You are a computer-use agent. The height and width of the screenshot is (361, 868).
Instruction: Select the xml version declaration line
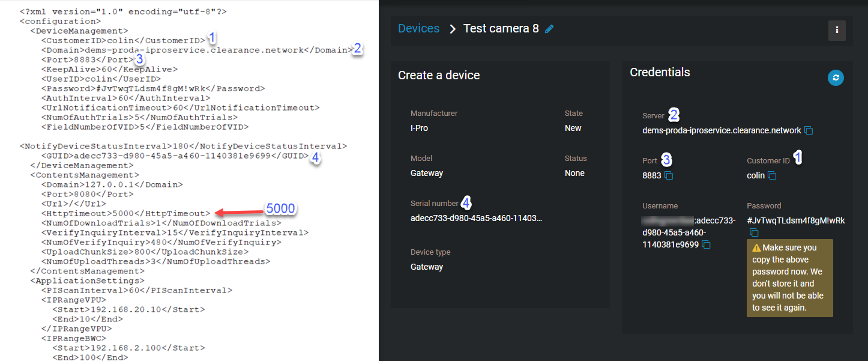click(123, 11)
